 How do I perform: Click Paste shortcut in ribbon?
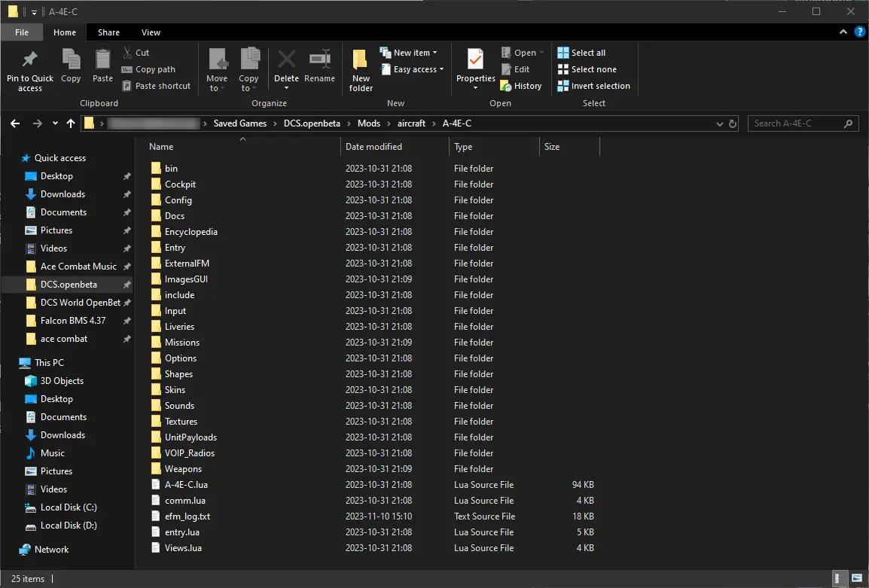tap(156, 86)
